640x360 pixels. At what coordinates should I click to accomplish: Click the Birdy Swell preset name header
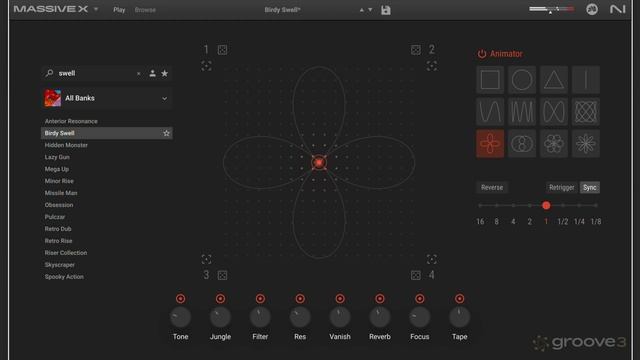[x=282, y=10]
